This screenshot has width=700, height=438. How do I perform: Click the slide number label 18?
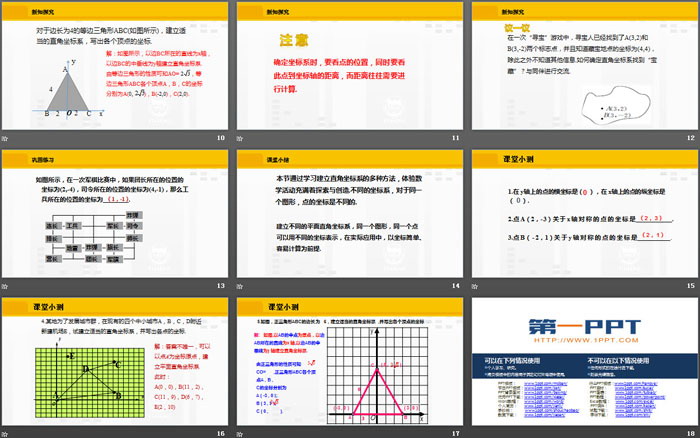(691, 434)
